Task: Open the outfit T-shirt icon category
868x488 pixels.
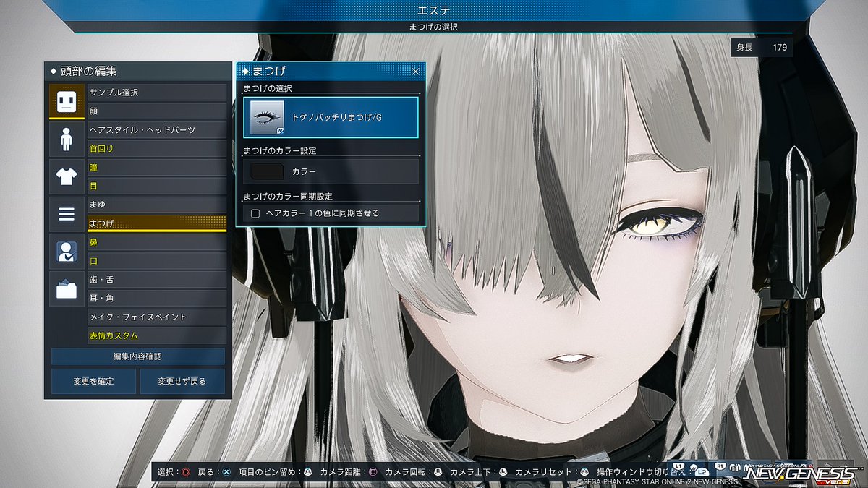Action: (67, 176)
